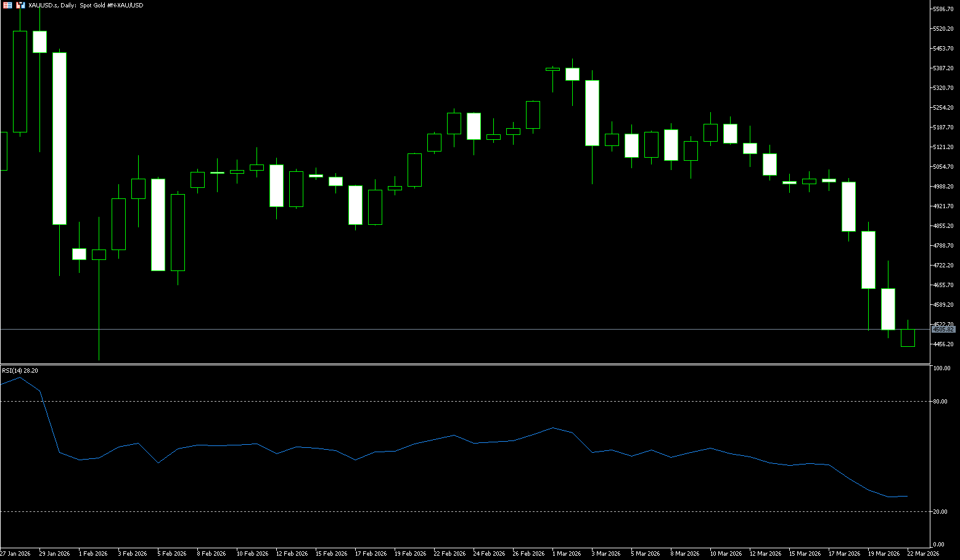Click the XAUUSD.s Daily Spot Gold chart title
The width and height of the screenshot is (960, 560).
(86, 5)
